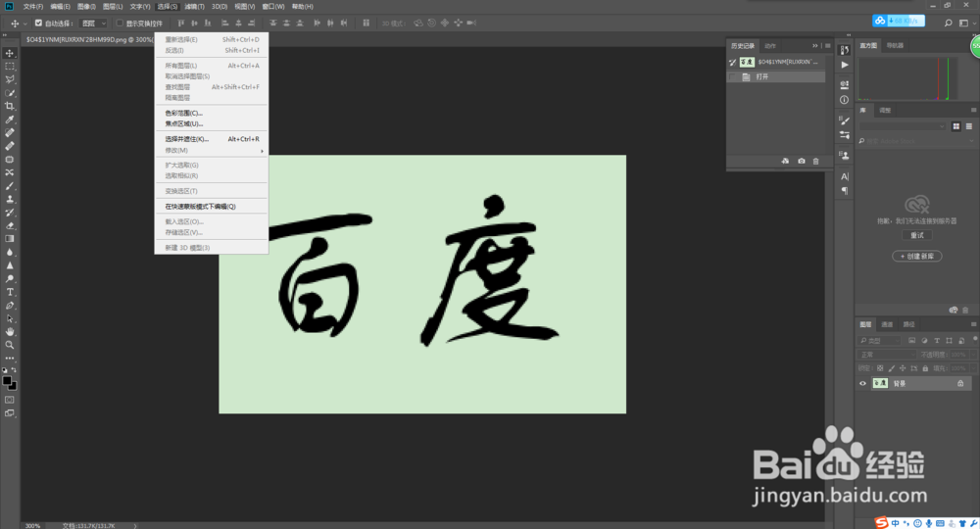Click the 创建新库 button
980x529 pixels.
point(917,256)
